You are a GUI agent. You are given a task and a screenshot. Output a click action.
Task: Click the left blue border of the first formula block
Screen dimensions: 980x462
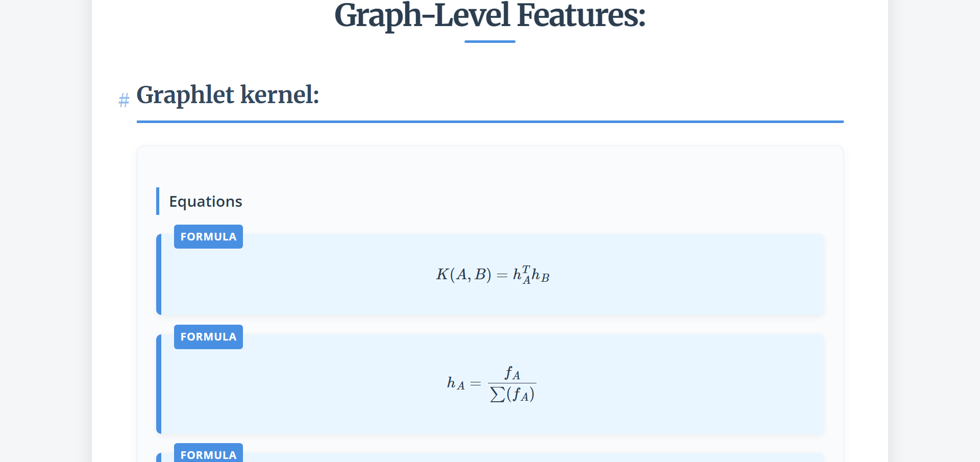click(159, 275)
